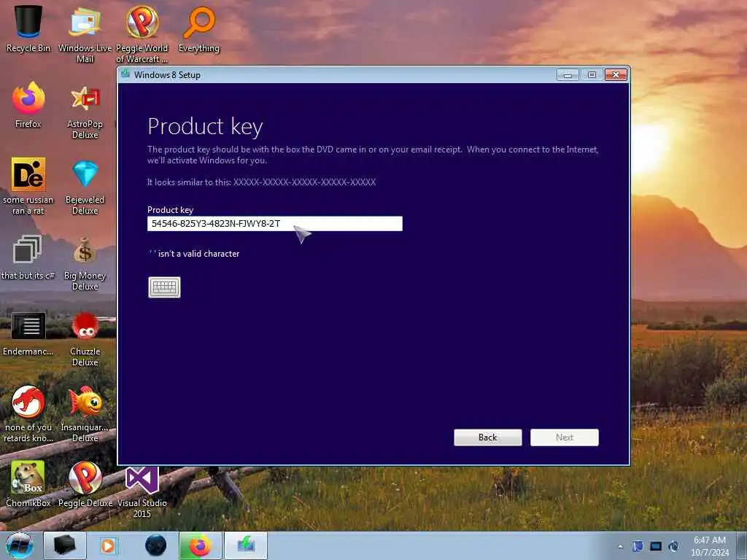Image resolution: width=747 pixels, height=560 pixels.
Task: Close the Windows 8 Setup window
Action: [x=616, y=75]
